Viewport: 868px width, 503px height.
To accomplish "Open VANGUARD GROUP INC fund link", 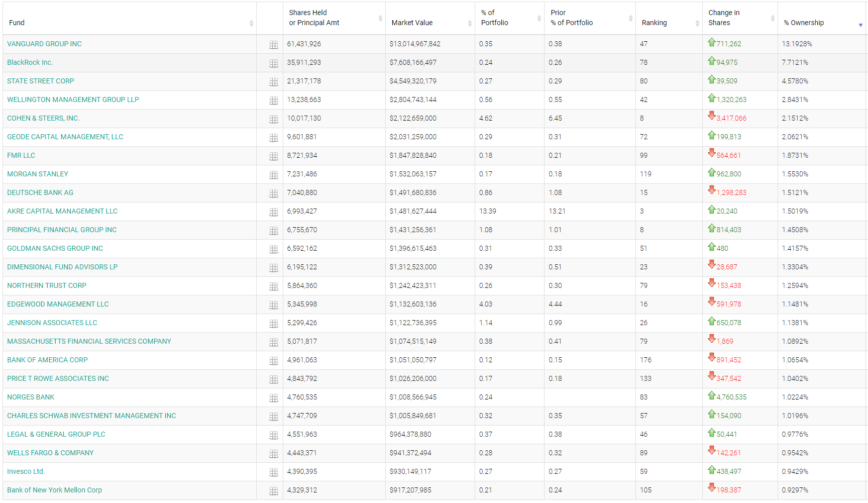I will pos(44,44).
